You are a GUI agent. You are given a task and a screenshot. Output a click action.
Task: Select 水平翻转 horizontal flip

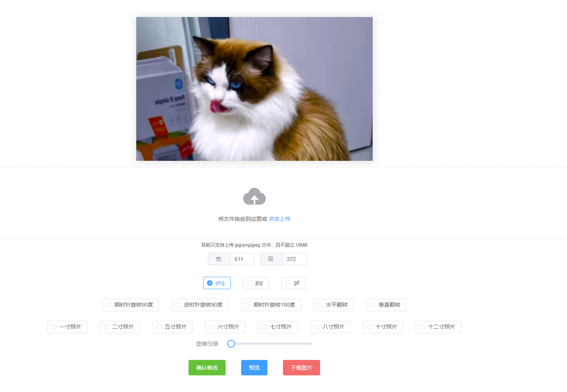(334, 305)
